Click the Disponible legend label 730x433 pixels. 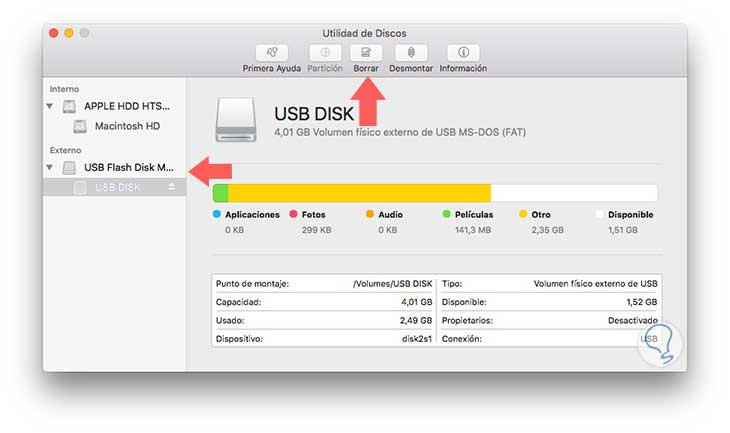630,215
